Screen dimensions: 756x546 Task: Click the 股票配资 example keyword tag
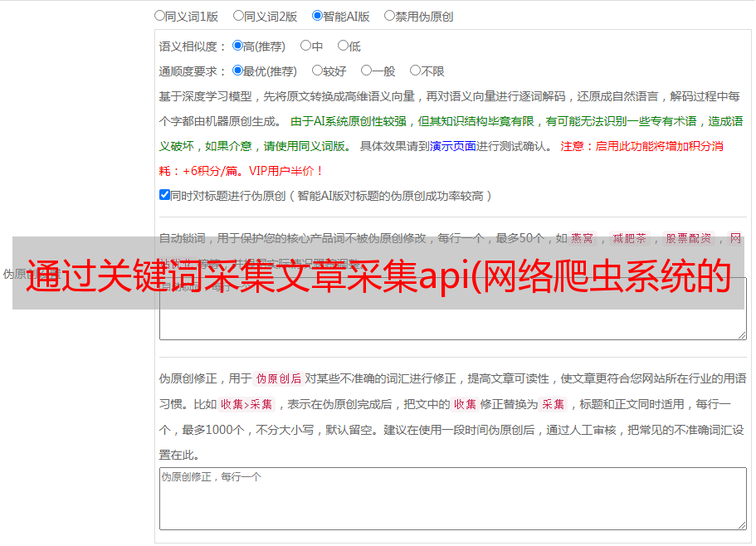pyautogui.click(x=689, y=238)
